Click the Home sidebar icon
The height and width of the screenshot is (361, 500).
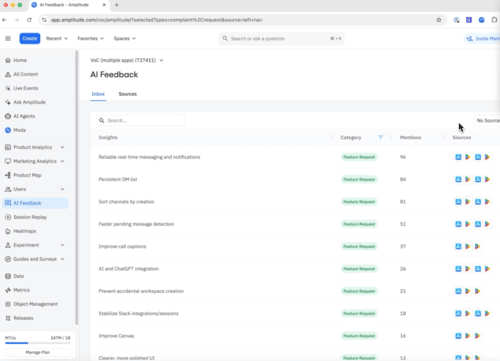coord(8,60)
